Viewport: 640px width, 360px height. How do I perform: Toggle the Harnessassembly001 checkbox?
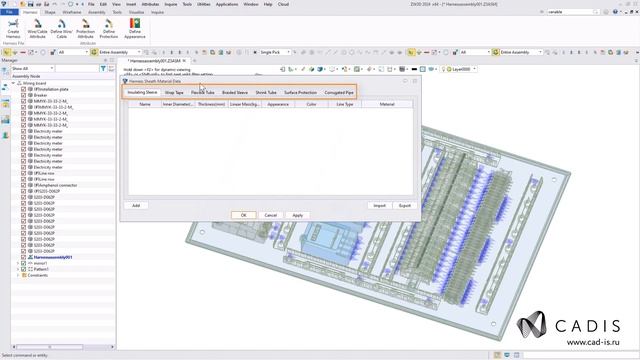coord(23,257)
